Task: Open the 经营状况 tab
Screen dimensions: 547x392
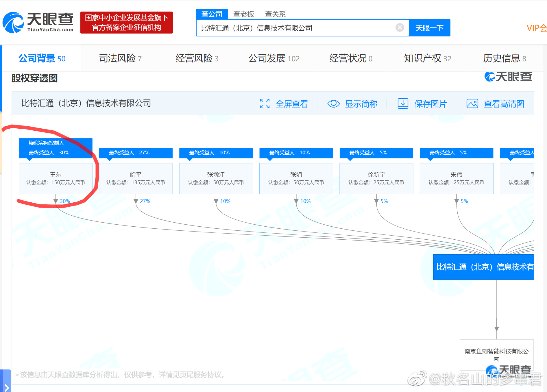Action: [x=351, y=58]
